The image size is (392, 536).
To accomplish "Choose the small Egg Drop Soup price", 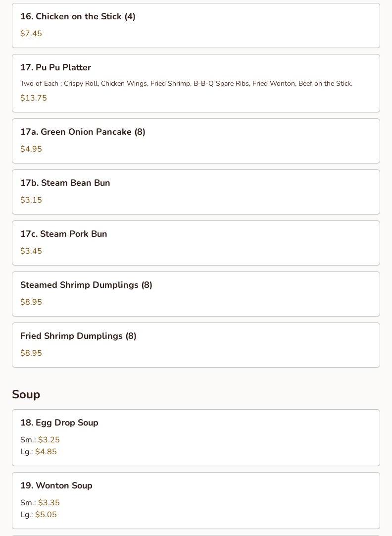I will pyautogui.click(x=49, y=439).
